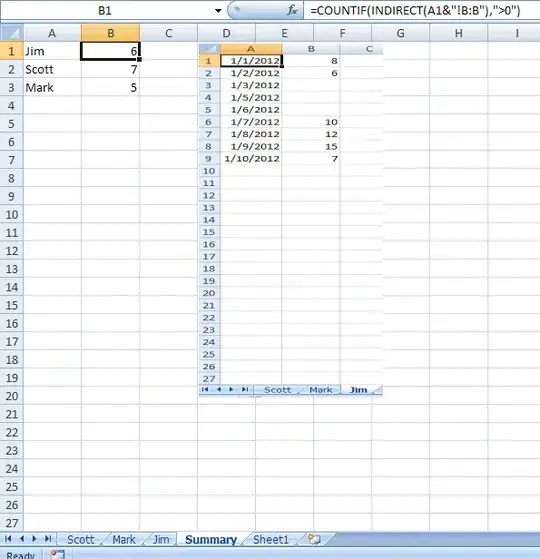Select cell B3 with value 5

(110, 87)
